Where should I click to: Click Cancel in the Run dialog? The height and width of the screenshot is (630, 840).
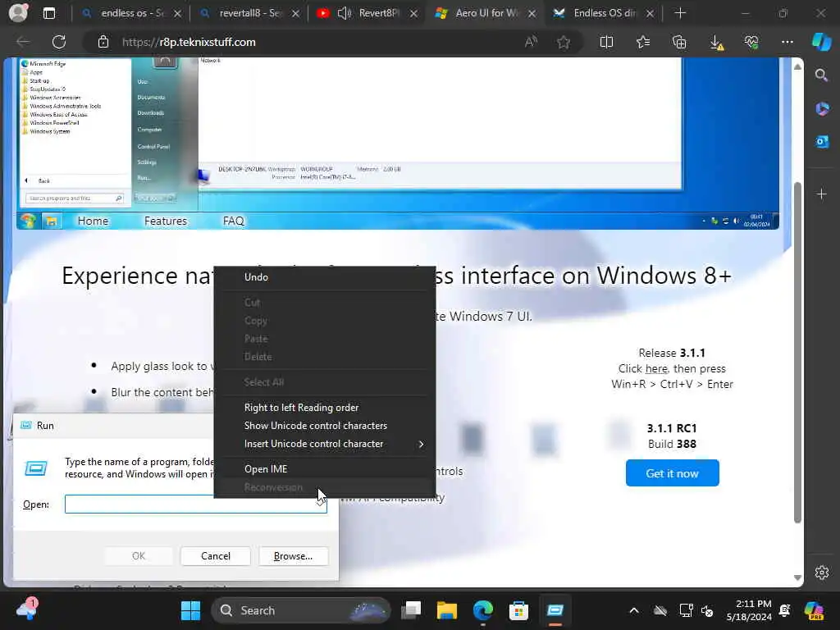tap(216, 556)
